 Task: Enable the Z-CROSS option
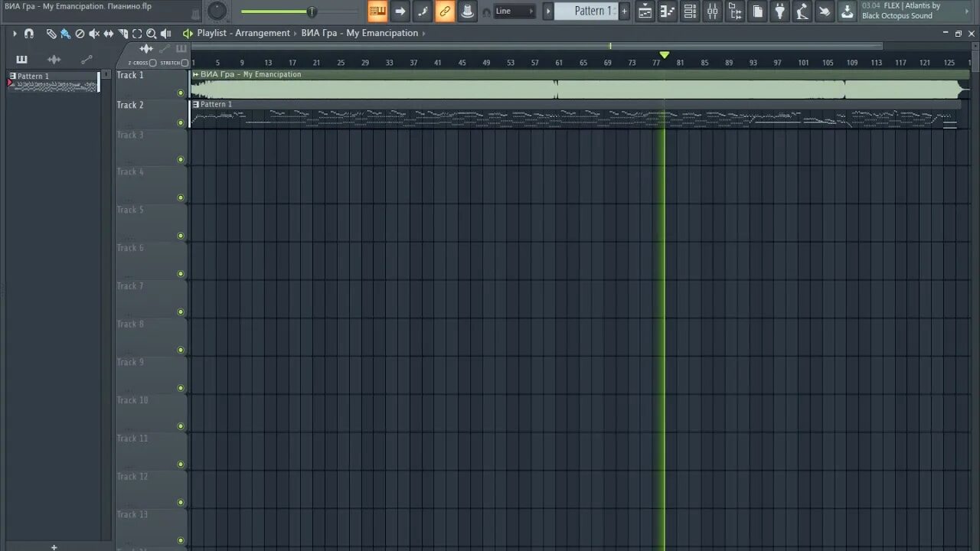coord(152,63)
